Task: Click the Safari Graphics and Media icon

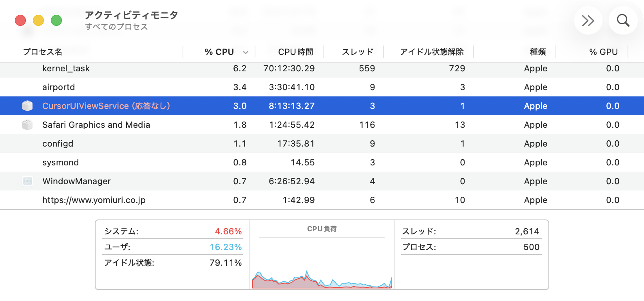Action: coord(27,125)
